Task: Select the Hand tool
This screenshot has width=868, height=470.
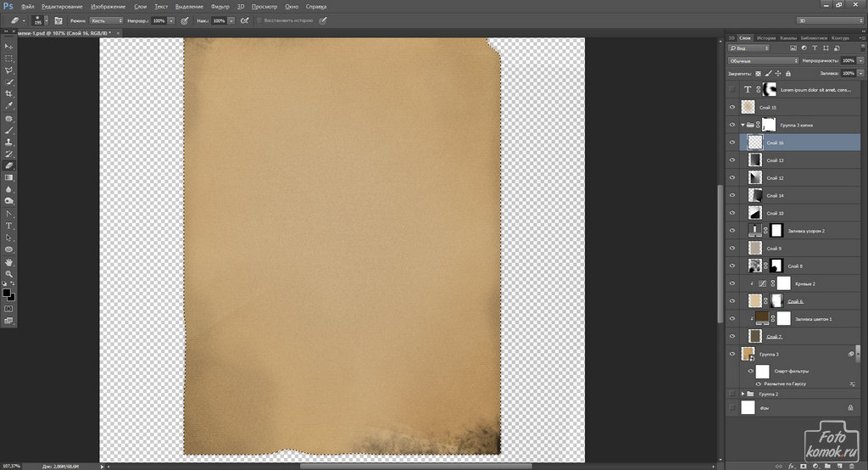Action: coord(9,262)
